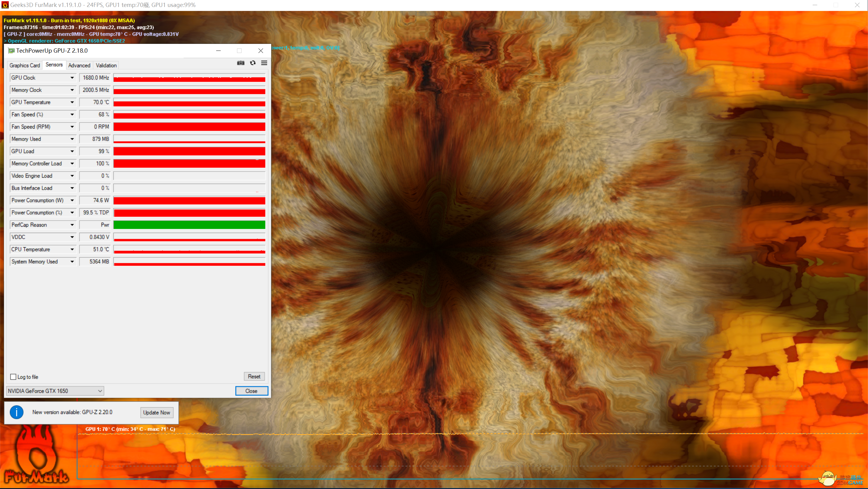Click the GPU-Z refresh icon
Image resolution: width=868 pixels, height=489 pixels.
point(253,63)
